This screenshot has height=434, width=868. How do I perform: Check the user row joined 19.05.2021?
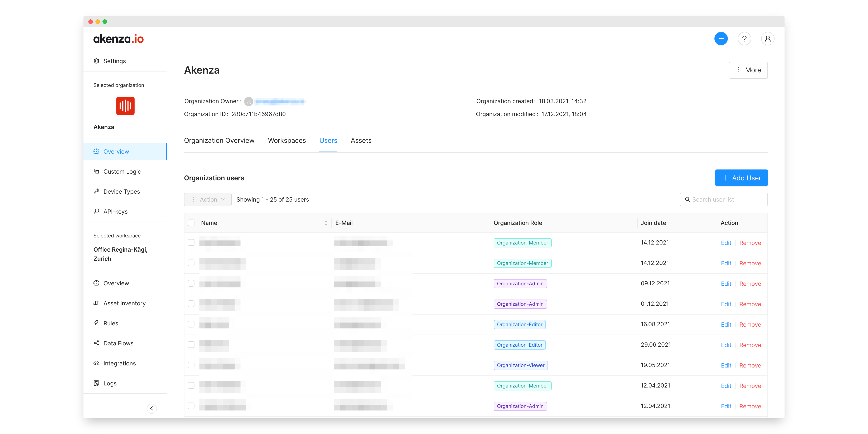191,365
